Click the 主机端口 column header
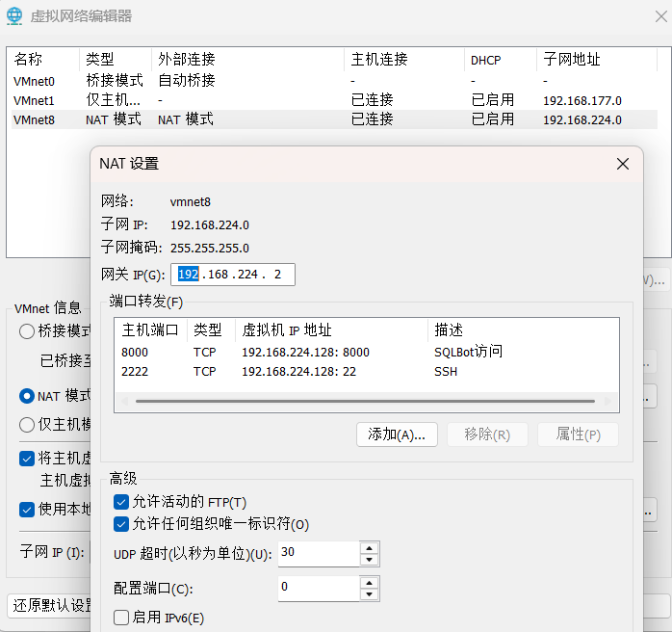This screenshot has width=672, height=632. (151, 330)
